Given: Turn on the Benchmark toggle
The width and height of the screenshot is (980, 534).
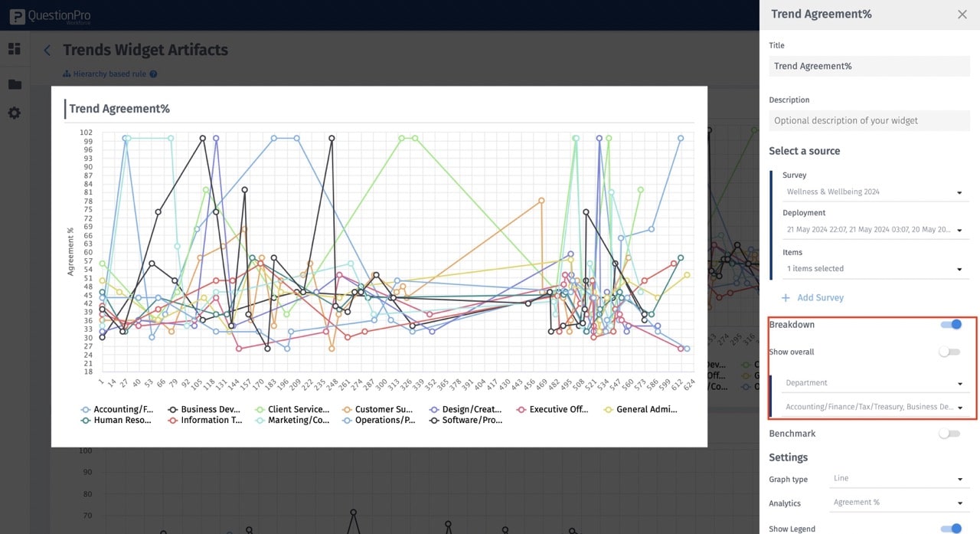Looking at the screenshot, I should 949,433.
